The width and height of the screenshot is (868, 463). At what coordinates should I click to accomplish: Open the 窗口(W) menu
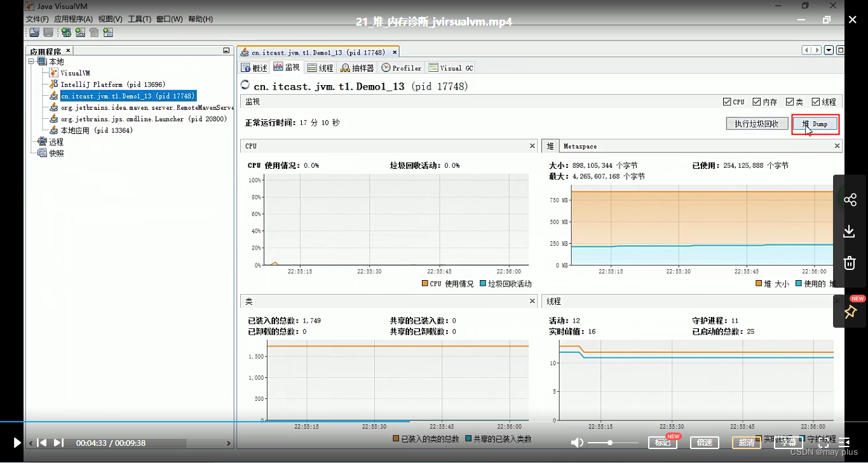pos(169,19)
